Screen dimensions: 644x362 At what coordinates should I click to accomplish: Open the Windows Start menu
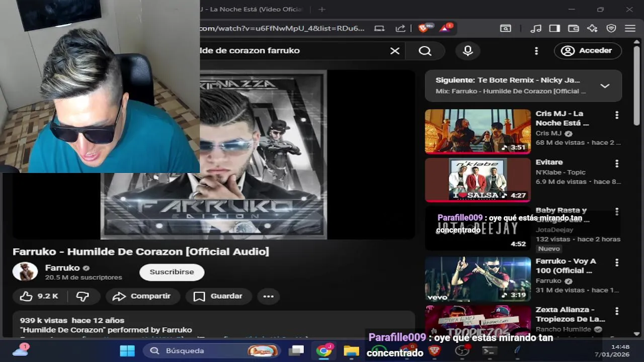coord(127,350)
